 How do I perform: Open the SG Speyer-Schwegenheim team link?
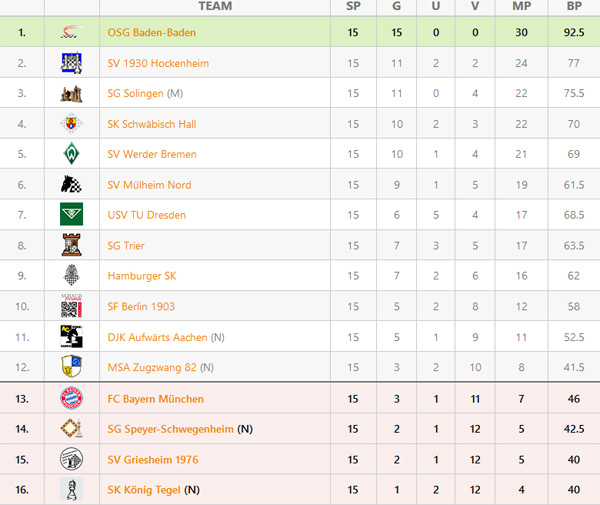point(170,429)
